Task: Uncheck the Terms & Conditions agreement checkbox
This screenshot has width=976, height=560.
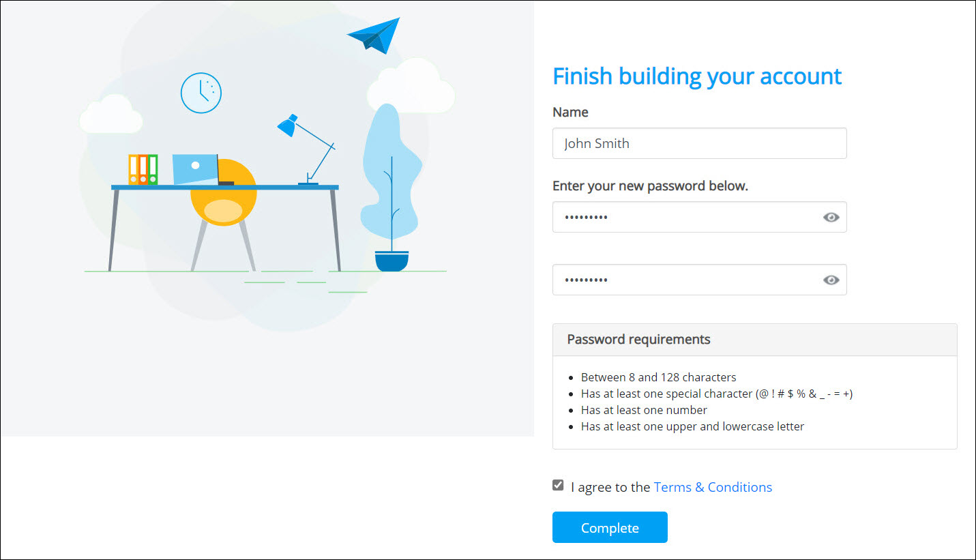Action: coord(558,486)
